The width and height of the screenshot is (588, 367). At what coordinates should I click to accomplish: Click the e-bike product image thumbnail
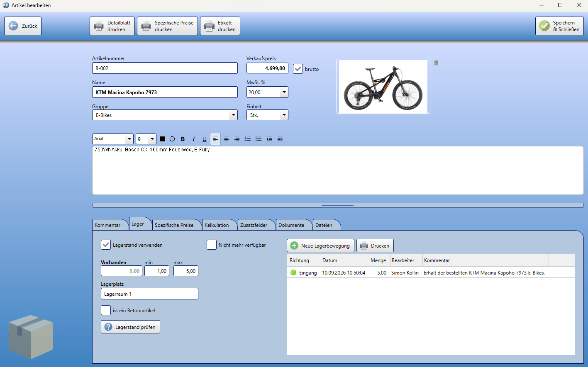pyautogui.click(x=383, y=86)
